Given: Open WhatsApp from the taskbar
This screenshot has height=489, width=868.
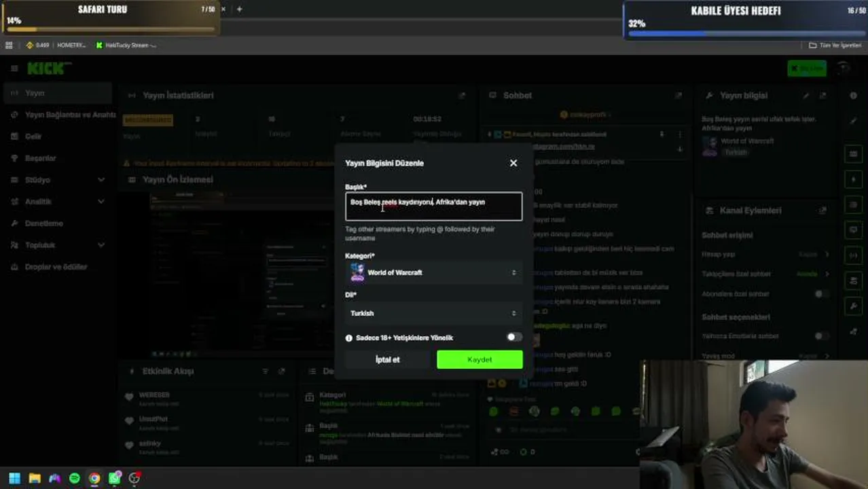Looking at the screenshot, I should [x=115, y=478].
